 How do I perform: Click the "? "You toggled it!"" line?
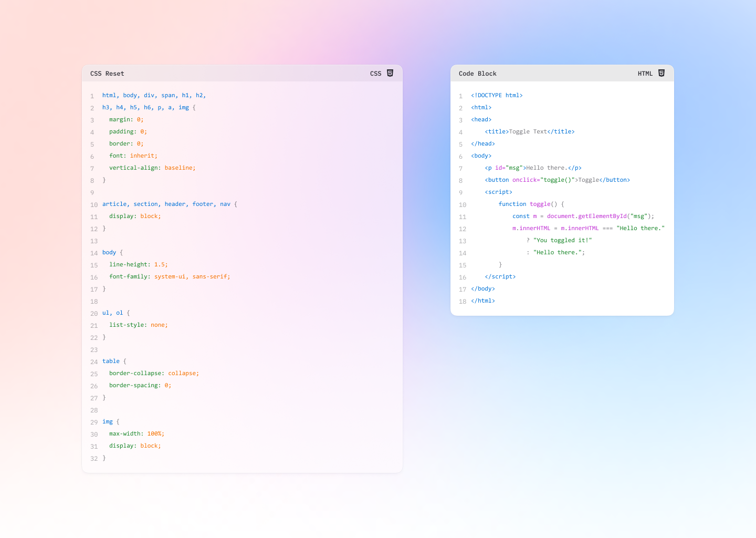pos(559,241)
